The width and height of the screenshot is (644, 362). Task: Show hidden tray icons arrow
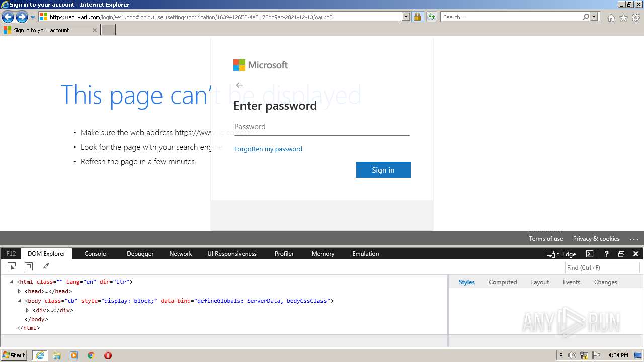(561, 355)
